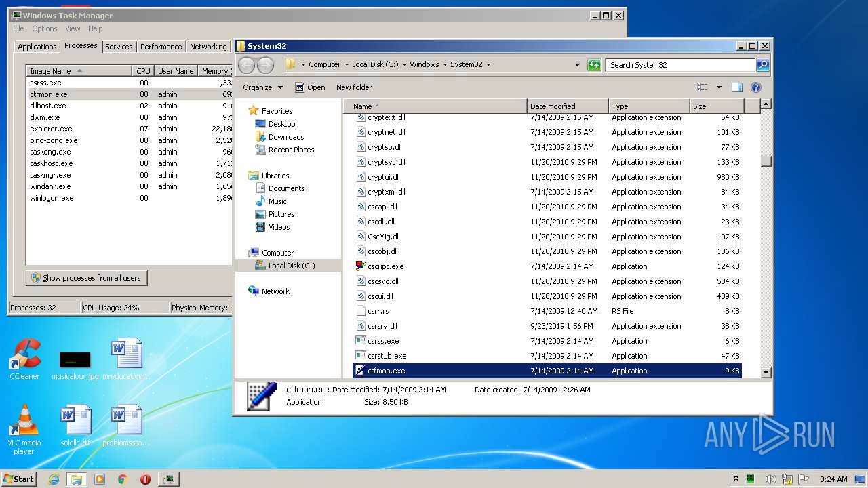Select cscript.exe file icon in the list
This screenshot has width=868, height=488.
point(361,266)
